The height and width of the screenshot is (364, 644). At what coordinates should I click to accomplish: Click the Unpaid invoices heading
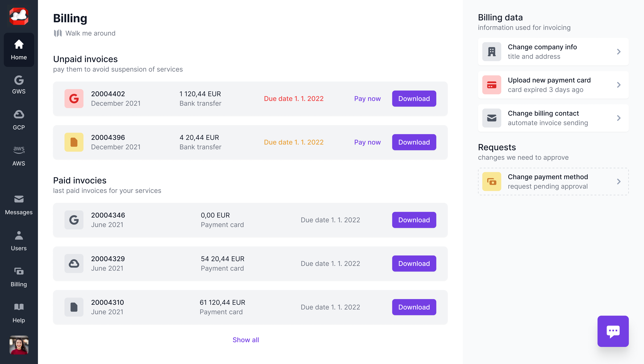[85, 59]
